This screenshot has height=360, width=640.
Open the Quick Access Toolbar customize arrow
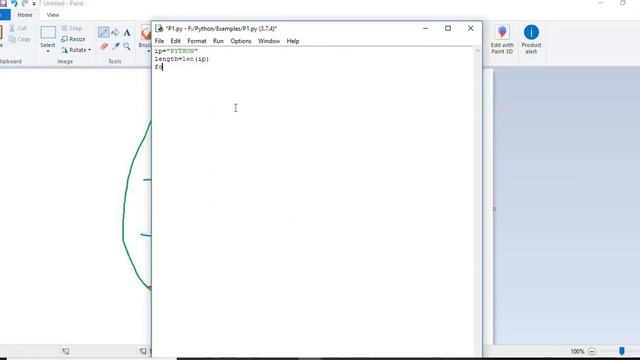[x=34, y=4]
